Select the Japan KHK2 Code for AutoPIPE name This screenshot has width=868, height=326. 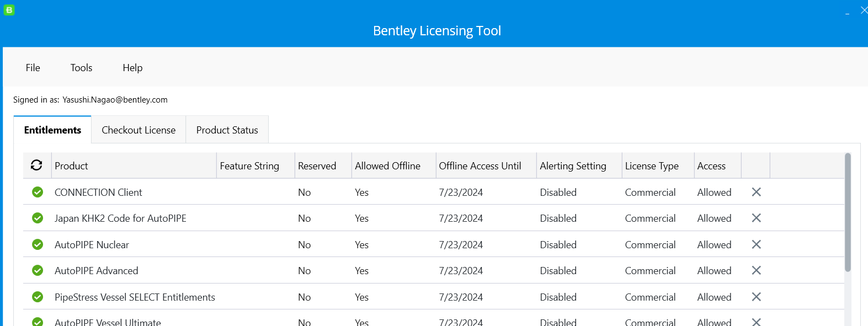[x=120, y=218]
